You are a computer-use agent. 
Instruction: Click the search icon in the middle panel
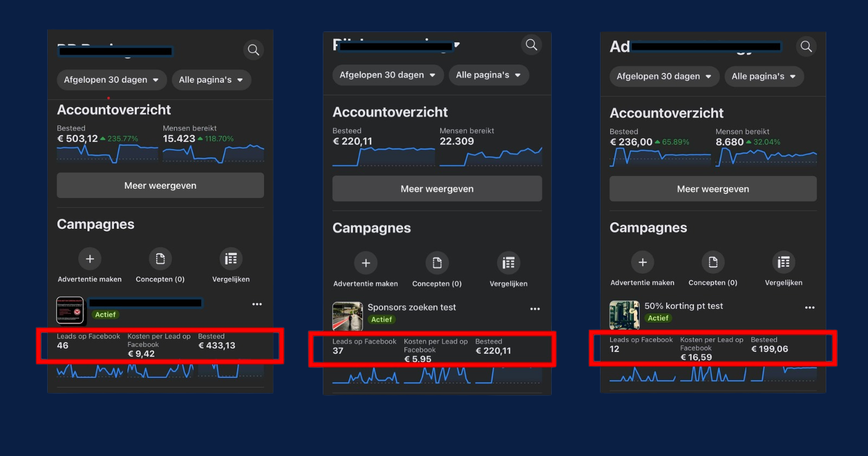click(x=532, y=45)
